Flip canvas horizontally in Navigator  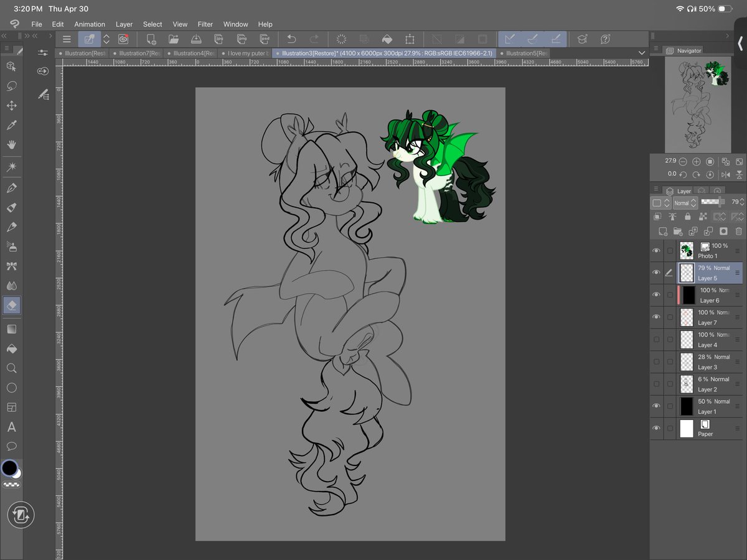click(x=725, y=175)
